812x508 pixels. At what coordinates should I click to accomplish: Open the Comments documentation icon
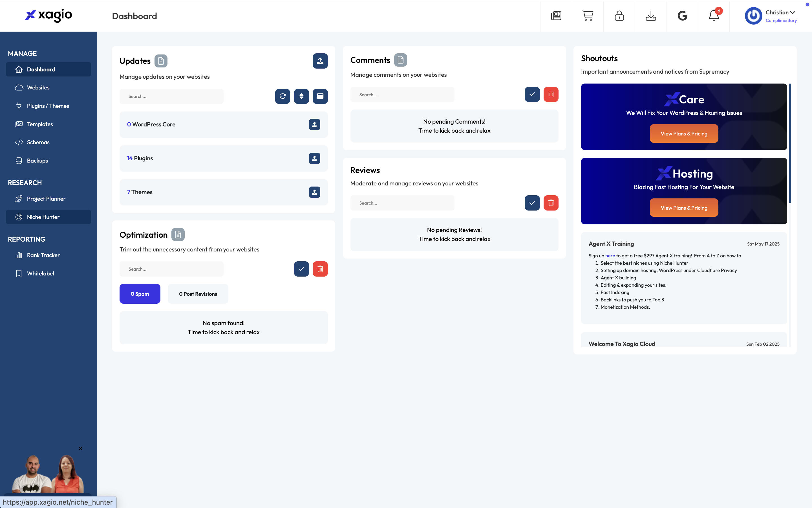tap(400, 60)
